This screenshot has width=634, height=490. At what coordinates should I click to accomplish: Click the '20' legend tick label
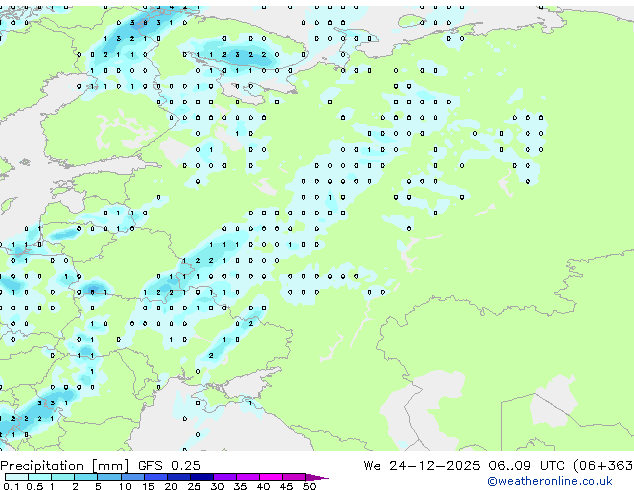pyautogui.click(x=171, y=486)
